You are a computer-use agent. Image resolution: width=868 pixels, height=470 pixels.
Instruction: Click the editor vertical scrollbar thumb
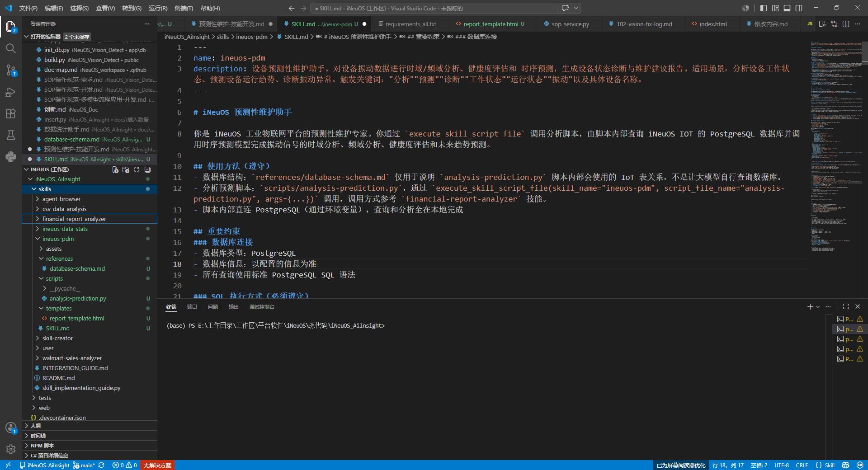coord(865,53)
